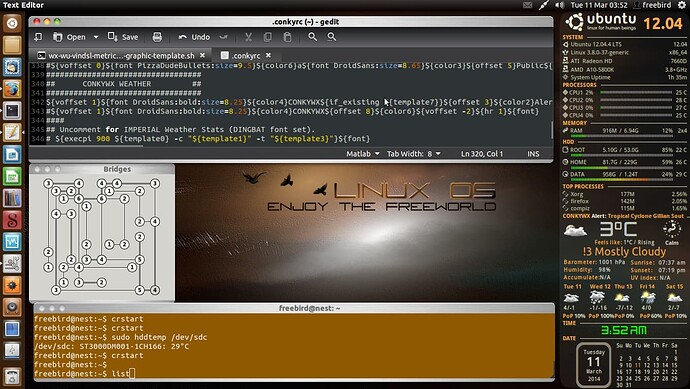Click the Bridges window title
Image resolution: width=690 pixels, height=389 pixels.
coord(117,169)
